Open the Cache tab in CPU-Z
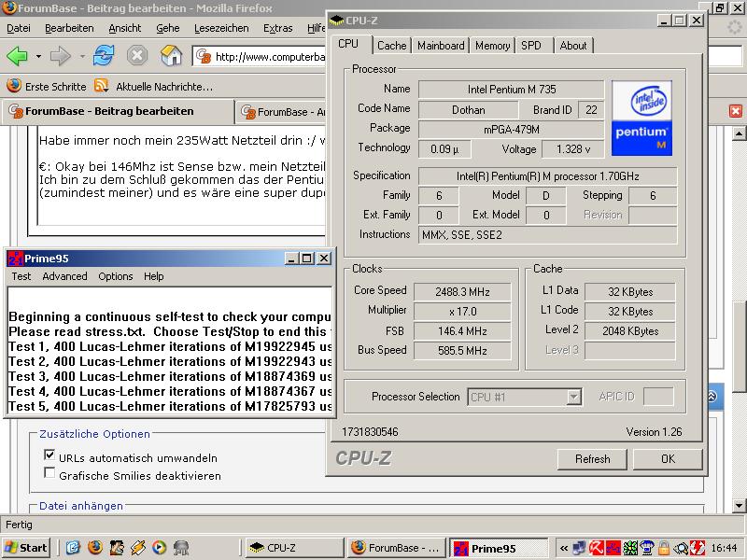The width and height of the screenshot is (747, 560). pos(391,46)
